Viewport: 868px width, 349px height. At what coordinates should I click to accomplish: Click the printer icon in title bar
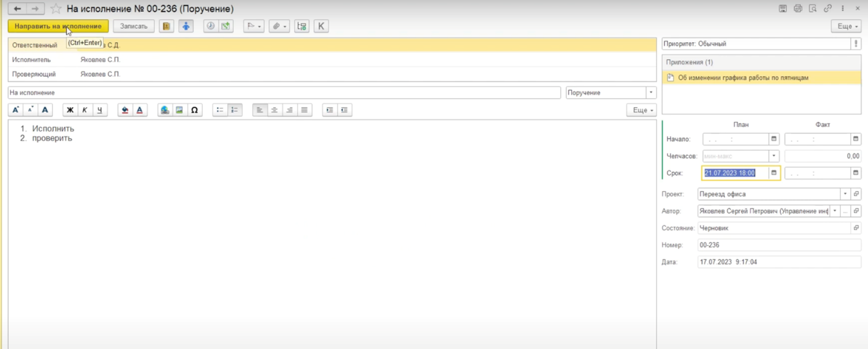coord(798,9)
